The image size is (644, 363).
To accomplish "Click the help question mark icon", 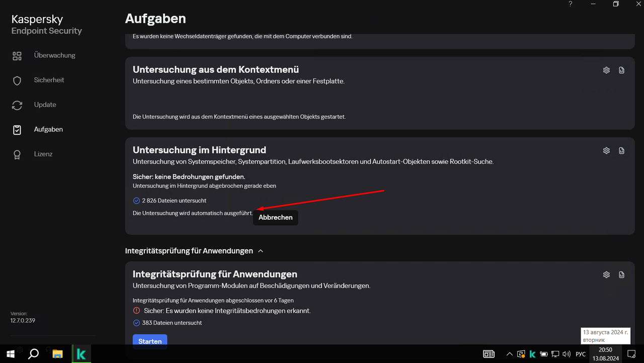I will (x=570, y=4).
